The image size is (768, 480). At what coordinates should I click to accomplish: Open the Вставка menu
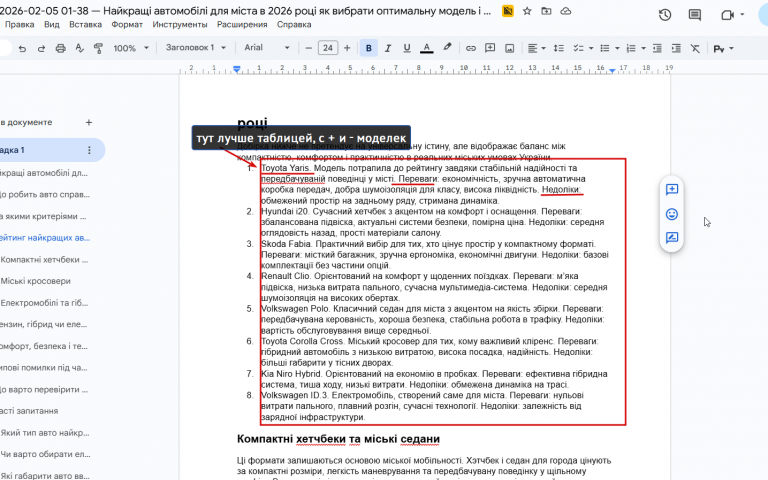tap(85, 24)
